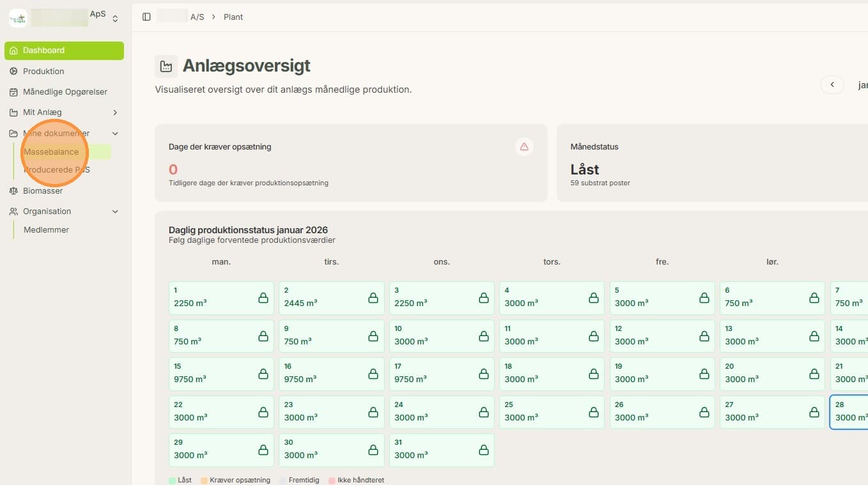Select day 1 card 2250 m³

tap(221, 298)
